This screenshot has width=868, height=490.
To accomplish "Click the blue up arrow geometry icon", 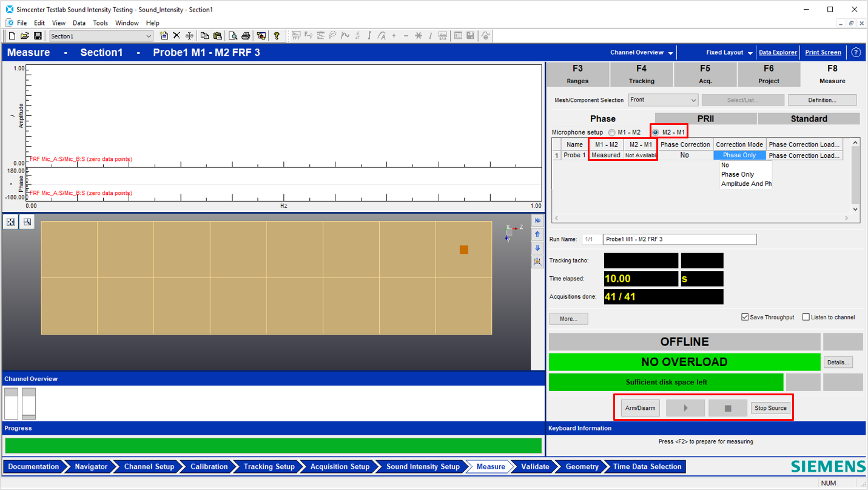I will point(537,234).
